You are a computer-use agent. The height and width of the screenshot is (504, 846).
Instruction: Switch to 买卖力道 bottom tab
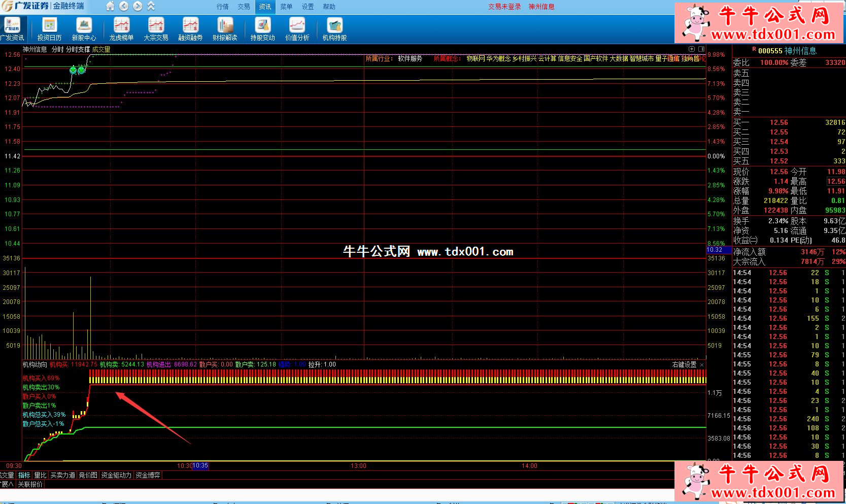pyautogui.click(x=62, y=475)
